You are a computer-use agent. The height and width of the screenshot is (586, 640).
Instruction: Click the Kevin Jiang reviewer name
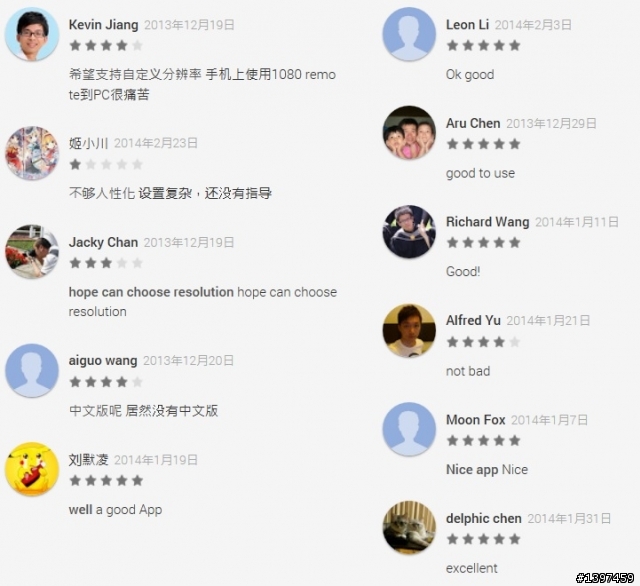[103, 25]
